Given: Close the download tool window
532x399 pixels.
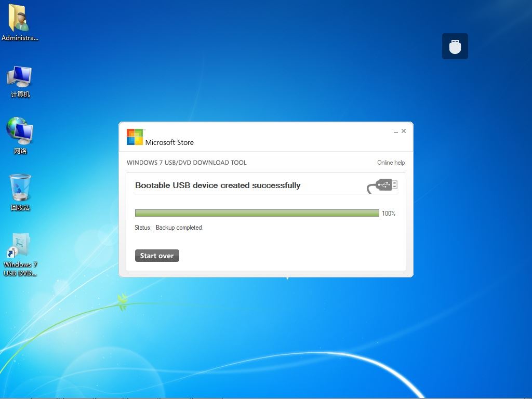Looking at the screenshot, I should 403,131.
